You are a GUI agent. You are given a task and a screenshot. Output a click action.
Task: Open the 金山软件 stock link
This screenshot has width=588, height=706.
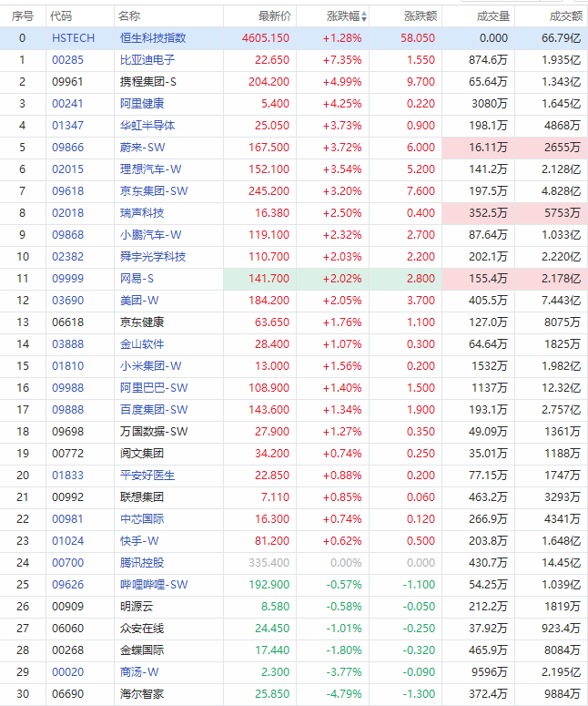coord(142,344)
